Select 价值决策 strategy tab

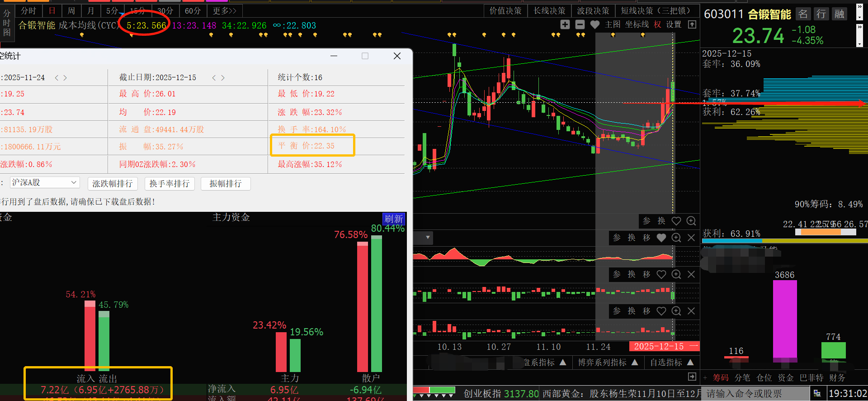click(x=505, y=10)
